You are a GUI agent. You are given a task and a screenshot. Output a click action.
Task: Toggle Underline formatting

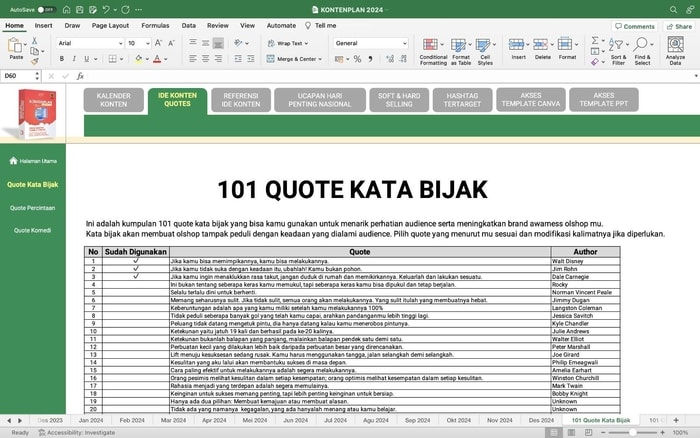[x=87, y=59]
